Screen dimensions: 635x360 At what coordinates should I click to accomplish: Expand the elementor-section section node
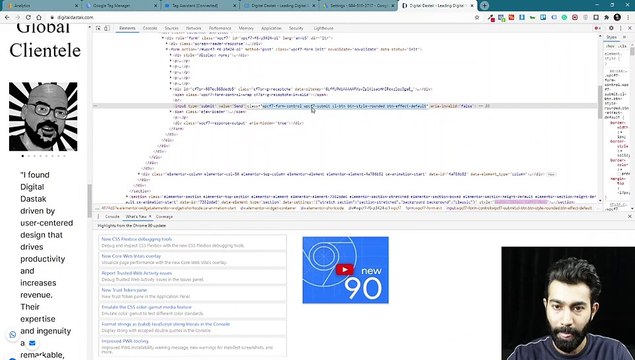click(x=128, y=197)
